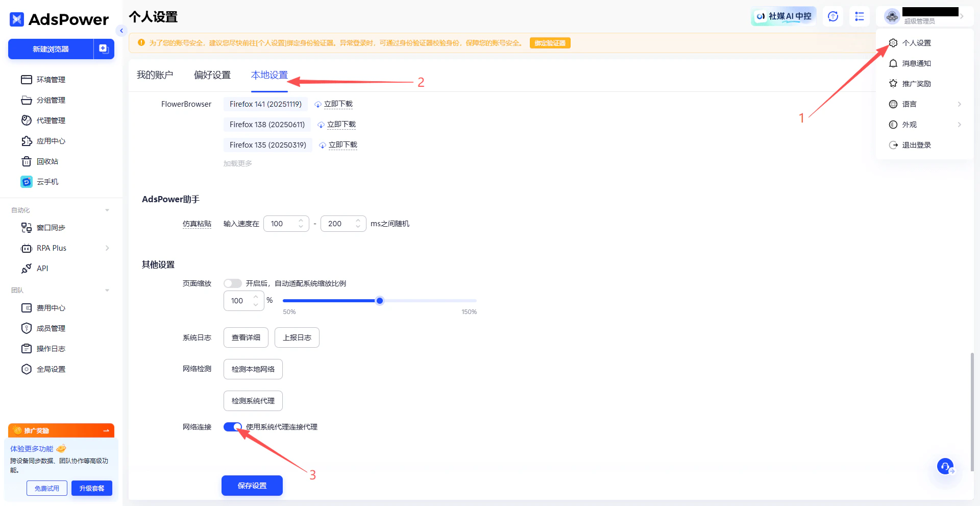Open the 云手机 cloud phone section
The height and width of the screenshot is (506, 980).
click(47, 182)
